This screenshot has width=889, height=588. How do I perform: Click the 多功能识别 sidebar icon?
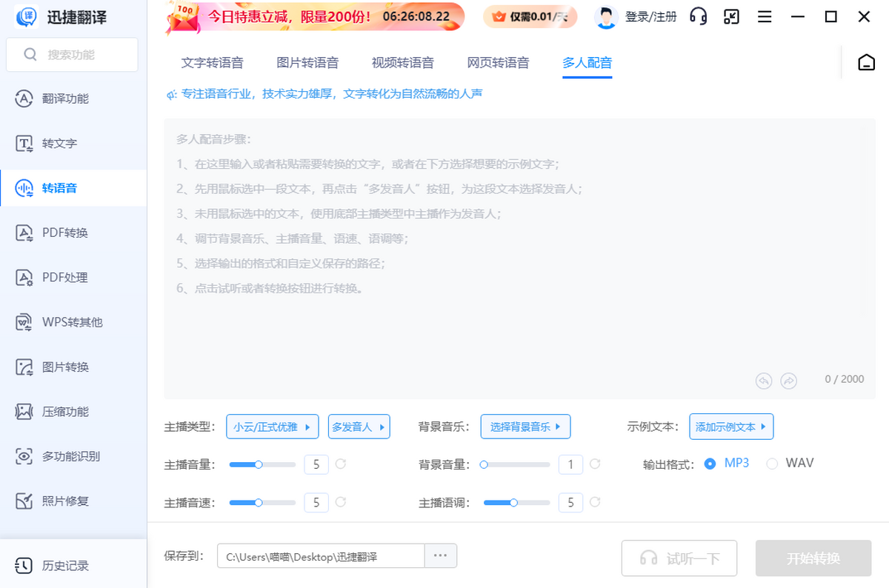pyautogui.click(x=24, y=456)
